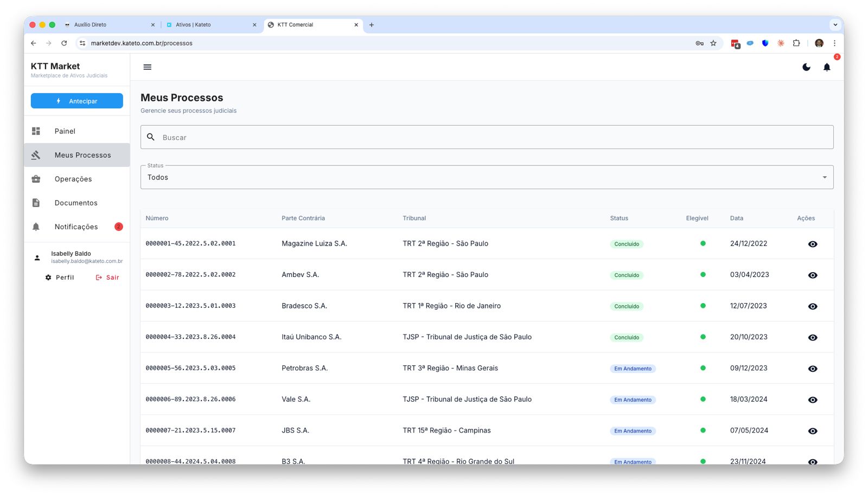Click the Sair logout link
Screen dimensions: 868x496
[107, 278]
